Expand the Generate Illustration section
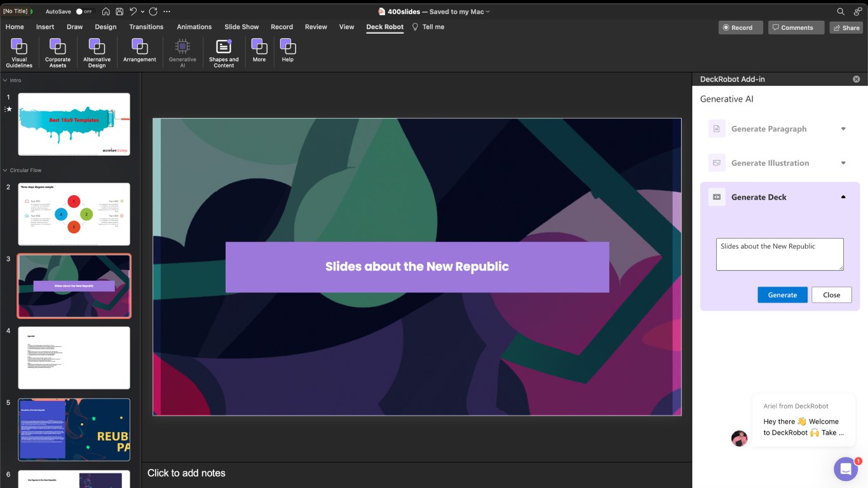 [843, 163]
